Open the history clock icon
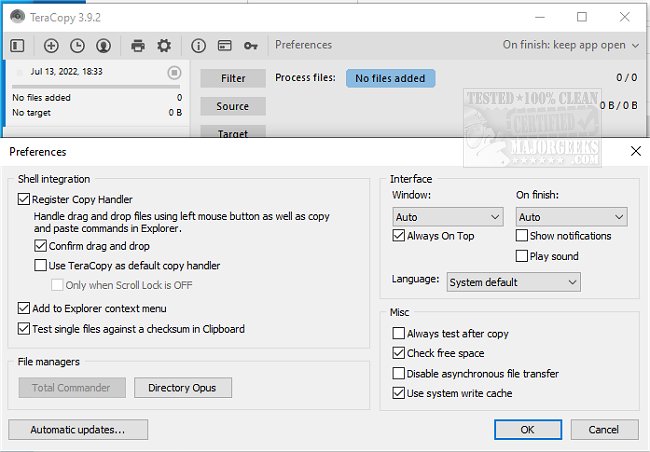The image size is (650, 452). click(78, 45)
